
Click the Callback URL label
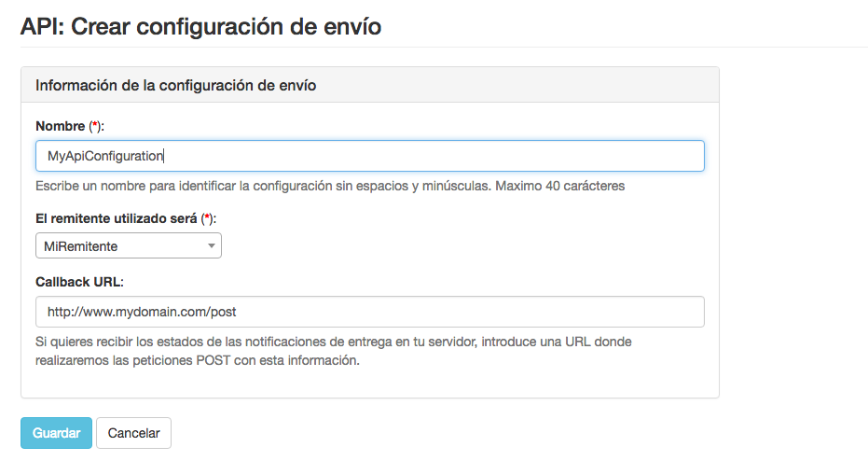click(79, 281)
